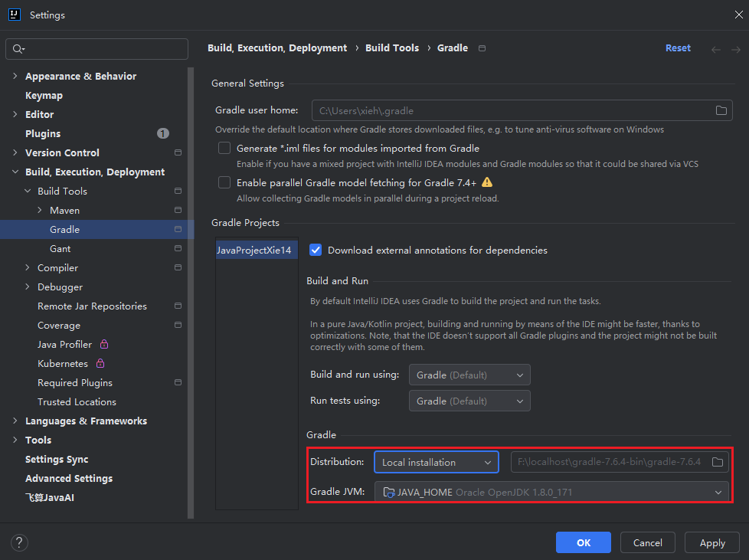This screenshot has width=749, height=560.
Task: Close the Settings dialog
Action: point(738,15)
